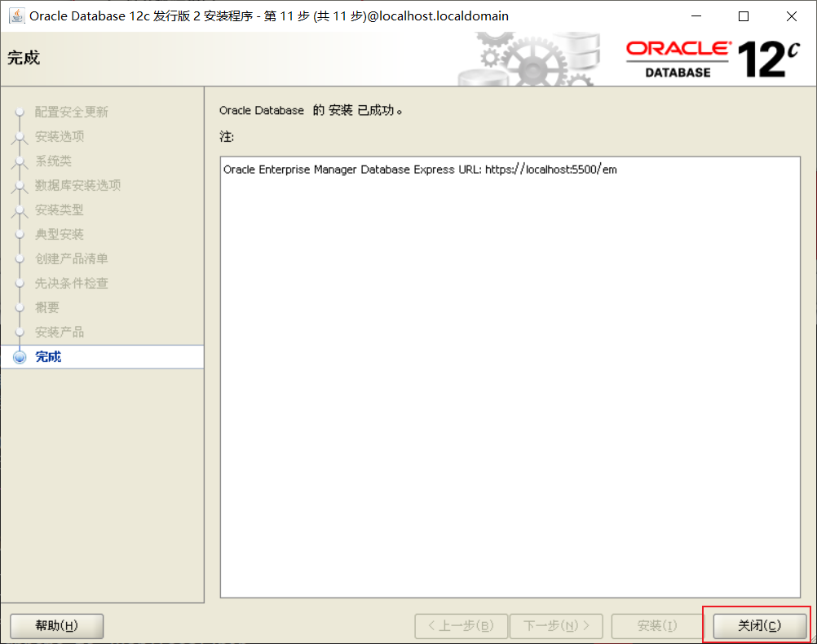The width and height of the screenshot is (817, 644).
Task: Minimize the installer window
Action: point(696,16)
